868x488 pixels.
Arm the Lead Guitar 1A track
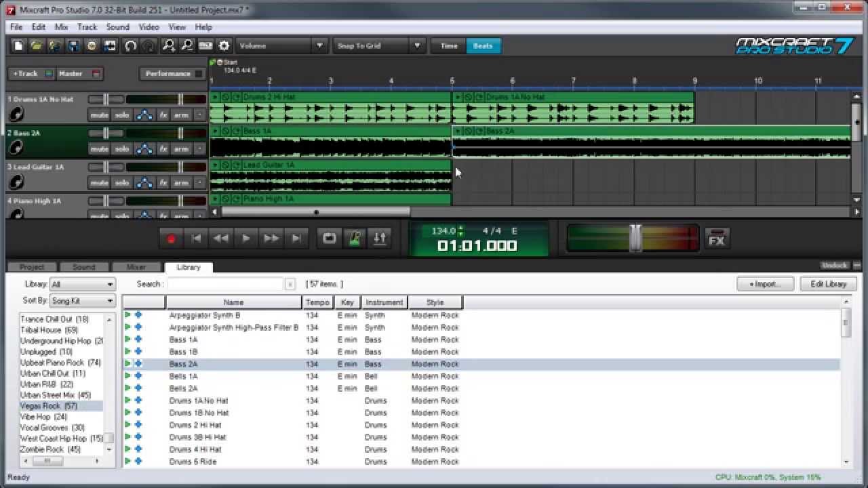coord(181,182)
